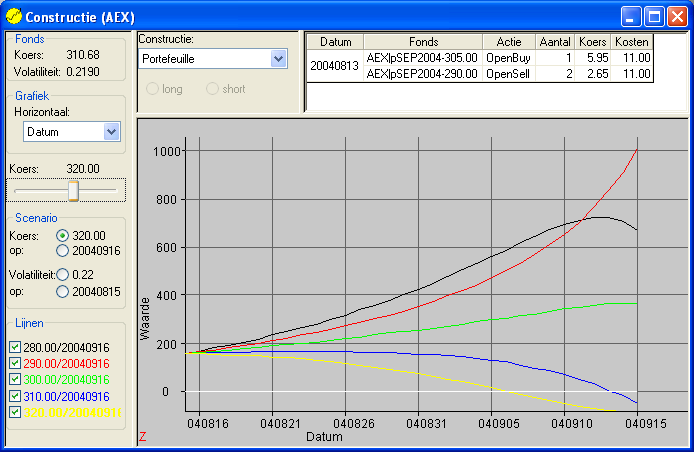Minimize the Constructie (AEX) window
Viewport: 694px width, 452px height.
tap(631, 17)
